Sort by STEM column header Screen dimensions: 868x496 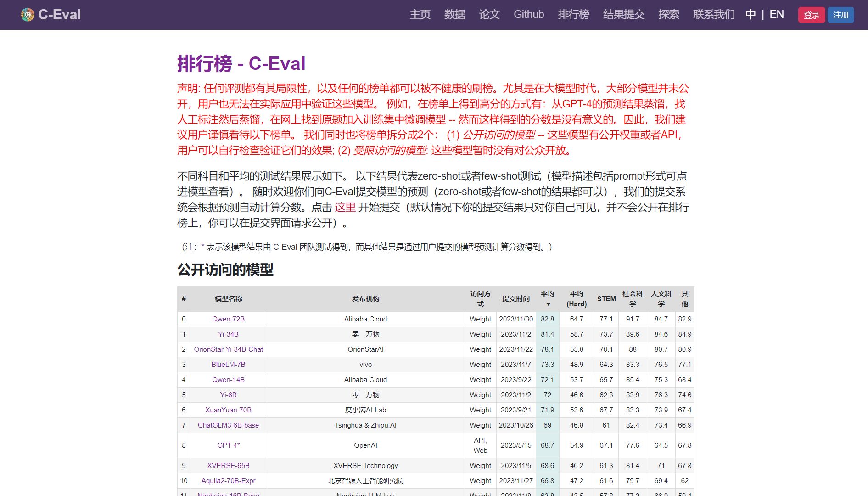click(606, 299)
